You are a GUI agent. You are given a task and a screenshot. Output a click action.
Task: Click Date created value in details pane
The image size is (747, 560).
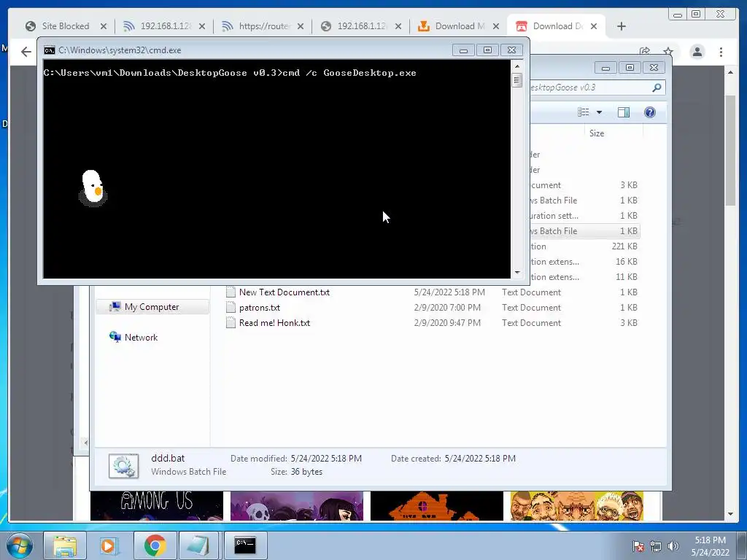480,459
